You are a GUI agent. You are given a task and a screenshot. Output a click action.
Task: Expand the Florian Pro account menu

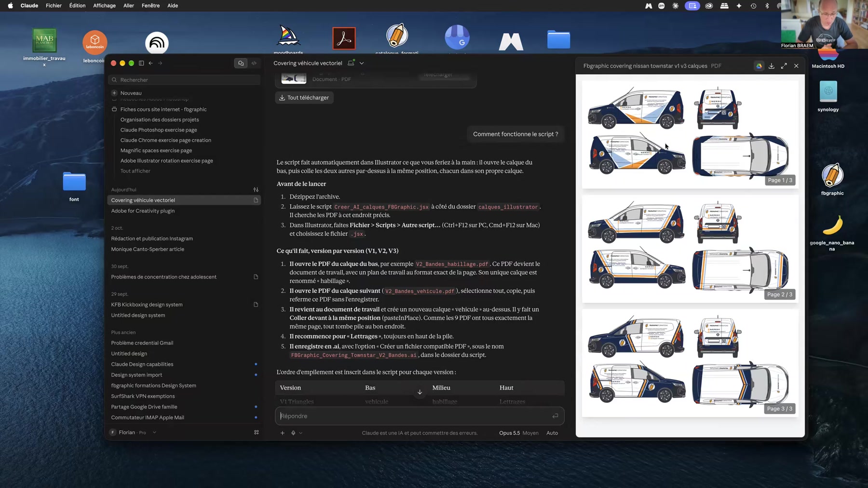(133, 433)
